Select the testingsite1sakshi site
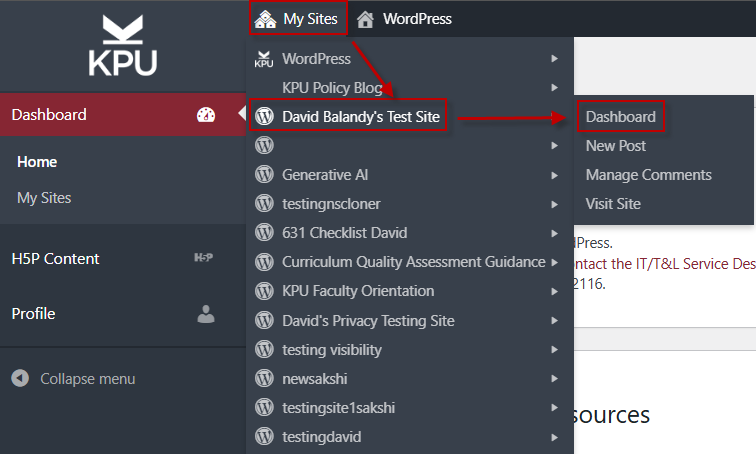 coord(338,408)
